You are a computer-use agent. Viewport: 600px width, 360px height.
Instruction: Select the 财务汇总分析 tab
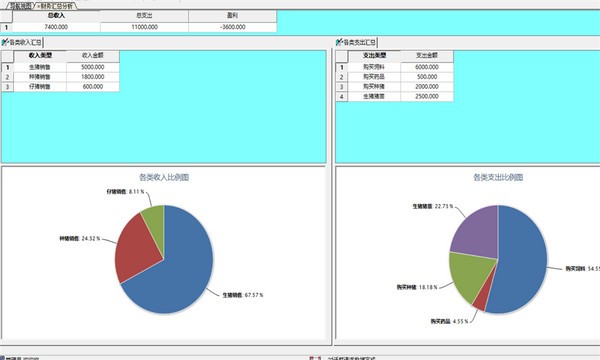point(56,6)
